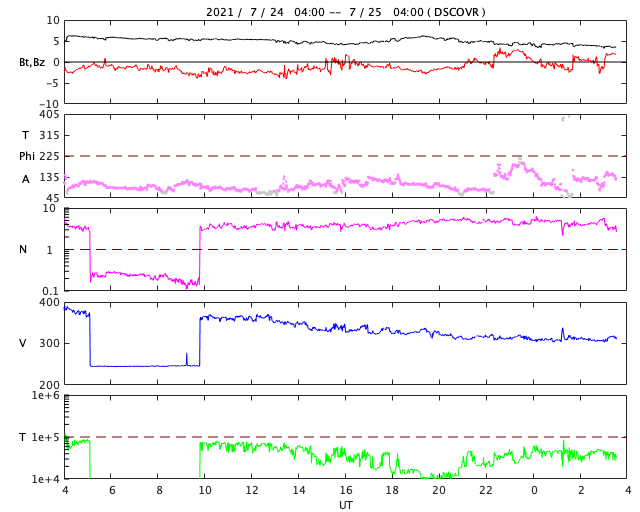This screenshot has width=640, height=512.
Task: Click the 135 tick in angle panel
Action: point(49,177)
